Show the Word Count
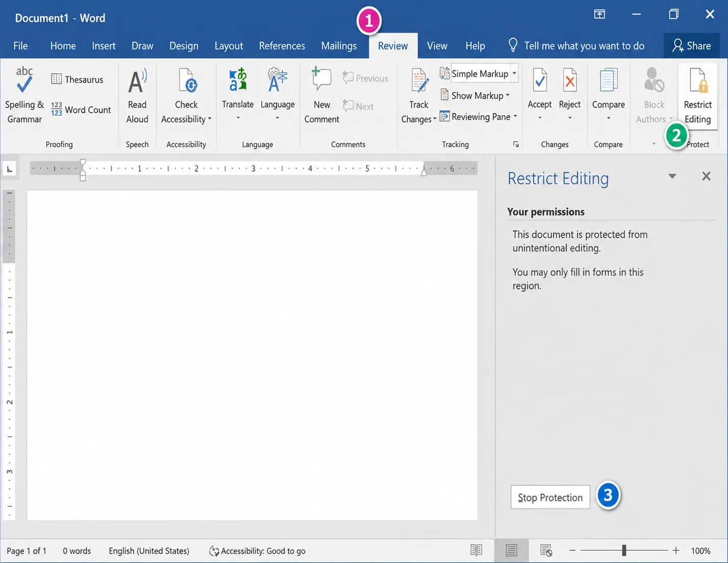Image resolution: width=728 pixels, height=563 pixels. click(81, 109)
